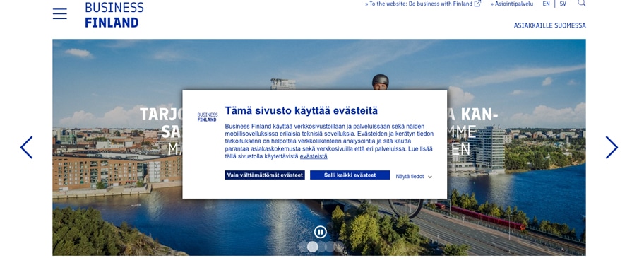Accept only necessary cookies (Vain välttämättömät evästeet)
Viewport: 644px width, 258px height.
pyautogui.click(x=265, y=175)
